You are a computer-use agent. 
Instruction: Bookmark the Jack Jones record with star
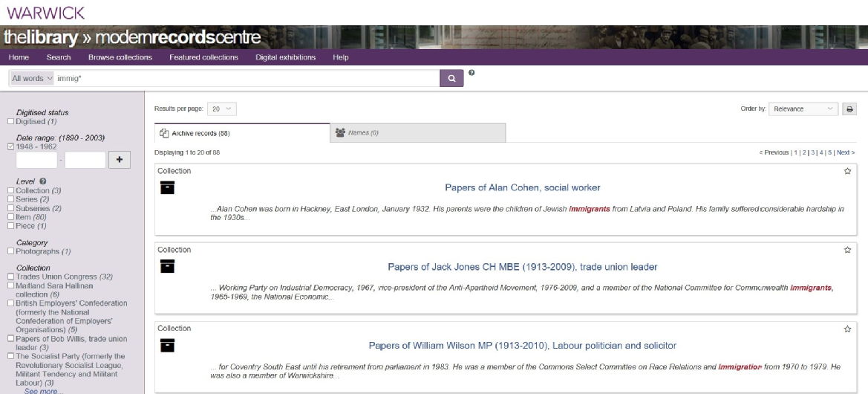[847, 250]
